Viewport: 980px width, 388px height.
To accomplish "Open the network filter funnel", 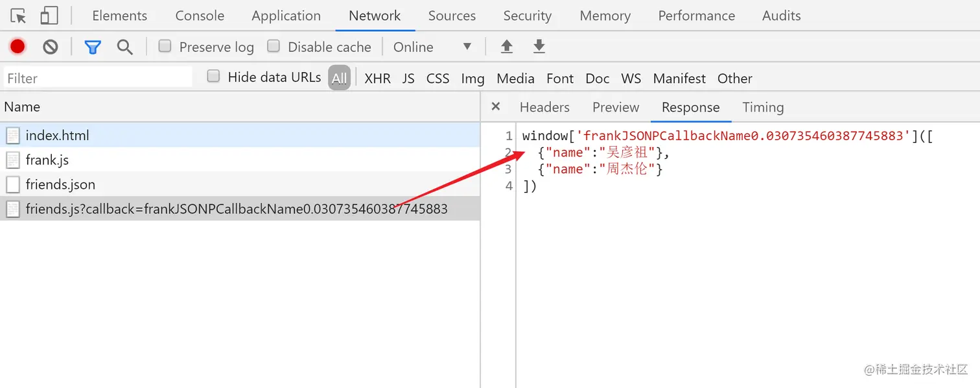I will 93,46.
